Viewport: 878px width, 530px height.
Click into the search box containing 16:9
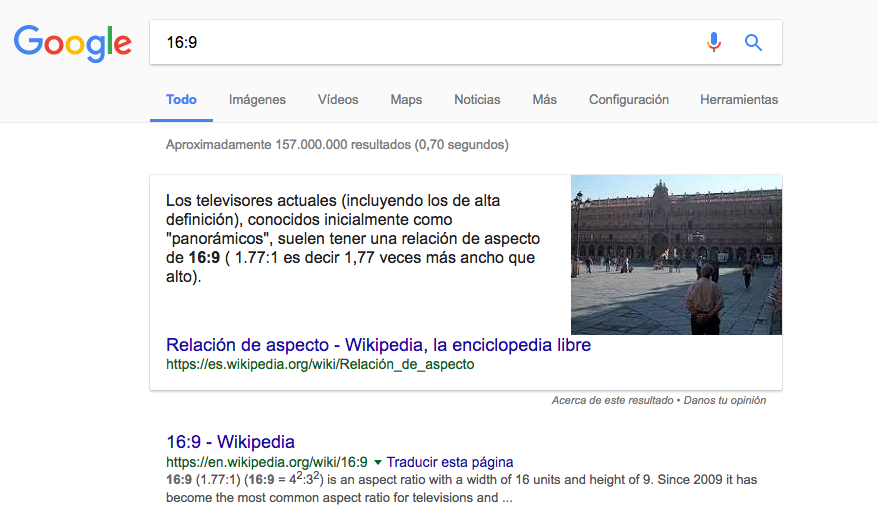coord(420,42)
